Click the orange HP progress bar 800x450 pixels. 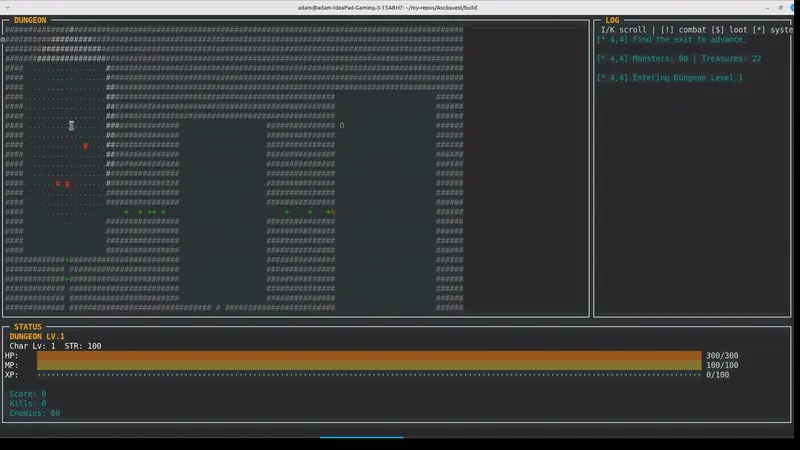(369, 356)
